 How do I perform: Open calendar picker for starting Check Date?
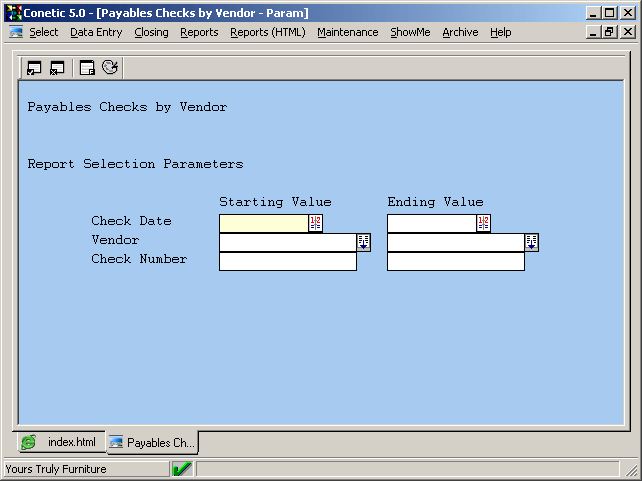[315, 223]
